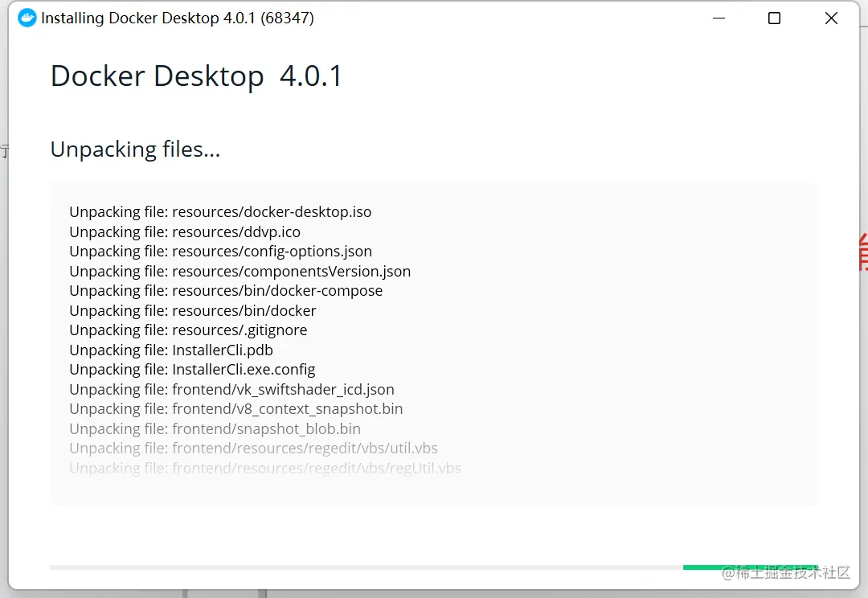
Task: Click the installation progress bar
Action: point(434,567)
